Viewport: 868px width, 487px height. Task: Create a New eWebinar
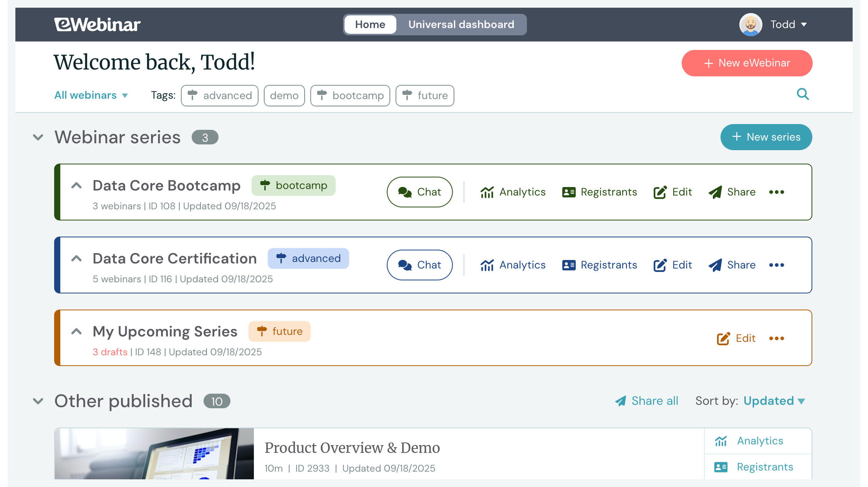pyautogui.click(x=747, y=63)
